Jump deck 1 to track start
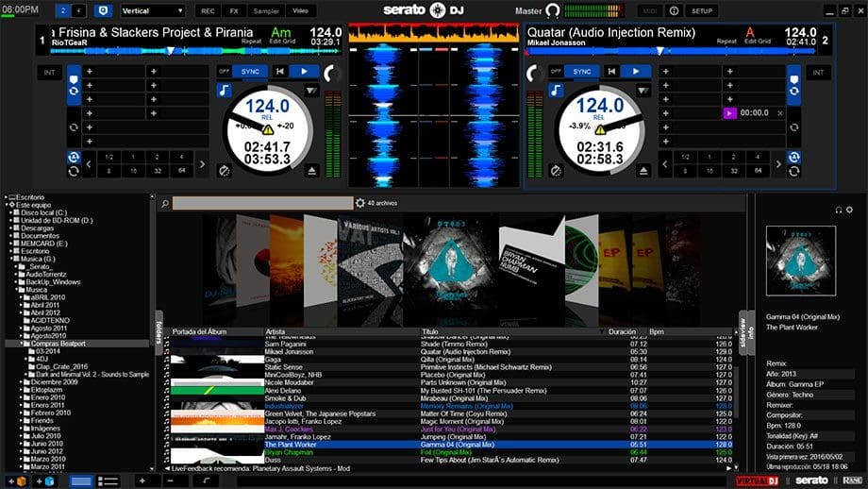Screen dimensions: 868x489 pyautogui.click(x=280, y=72)
